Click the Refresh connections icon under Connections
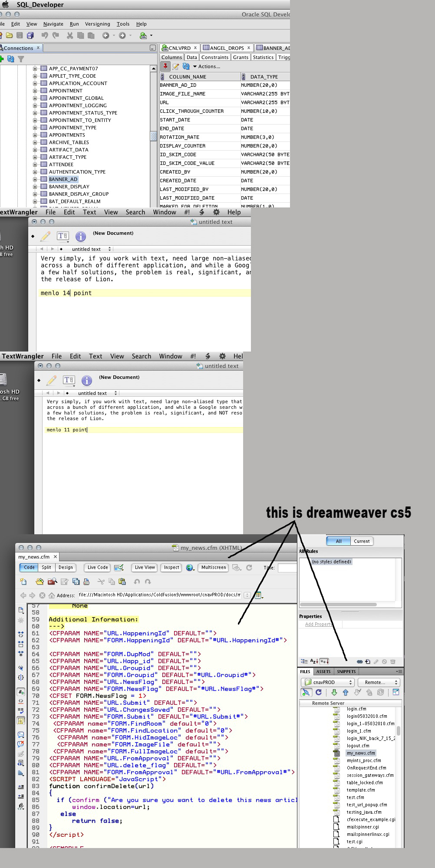This screenshot has height=868, width=435. [11, 59]
